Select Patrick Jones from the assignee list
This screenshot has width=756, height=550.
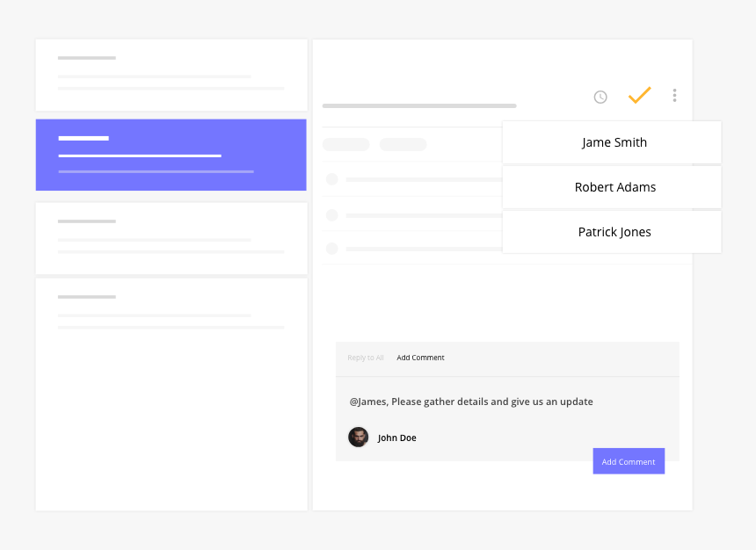click(x=614, y=231)
